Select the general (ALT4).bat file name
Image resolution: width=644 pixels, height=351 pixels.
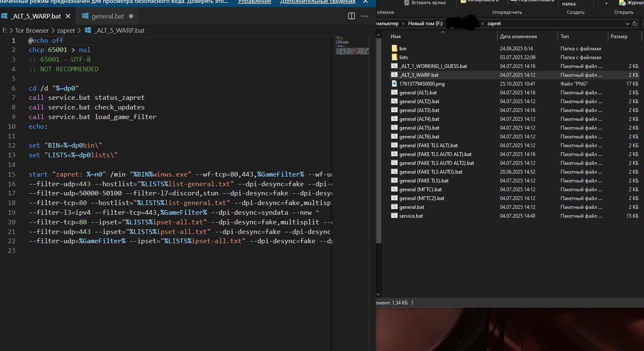coord(419,119)
